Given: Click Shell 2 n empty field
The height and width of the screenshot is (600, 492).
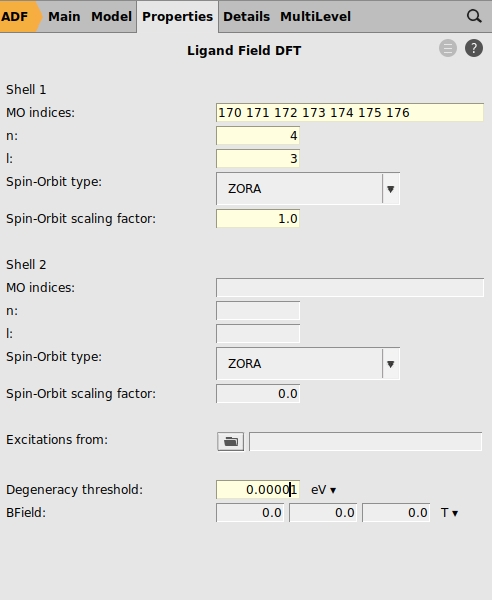Looking at the screenshot, I should coord(258,310).
